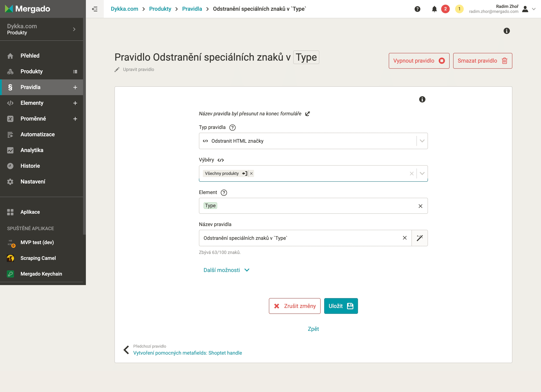541x392 pixels.
Task: Save the rule with Uložit
Action: tap(341, 306)
